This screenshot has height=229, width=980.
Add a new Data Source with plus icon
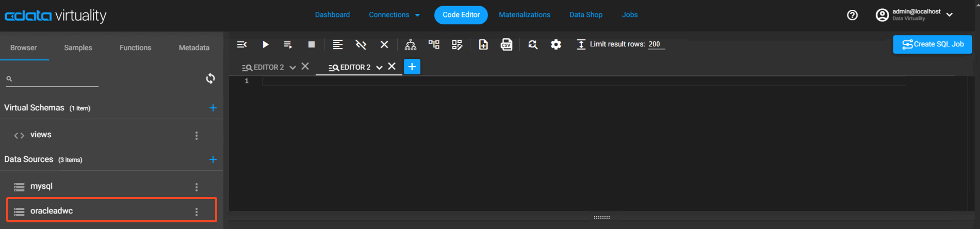tap(213, 159)
